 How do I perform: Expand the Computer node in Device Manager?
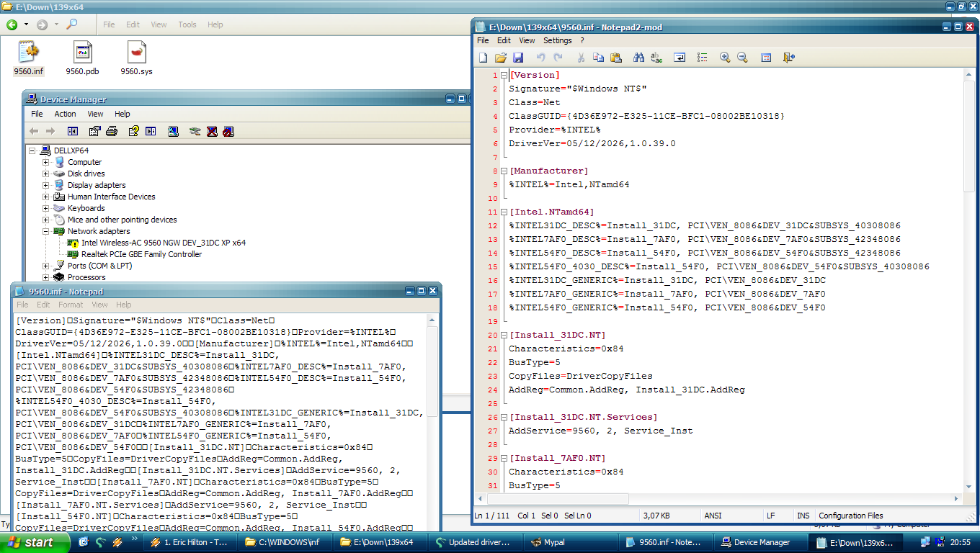(x=46, y=162)
